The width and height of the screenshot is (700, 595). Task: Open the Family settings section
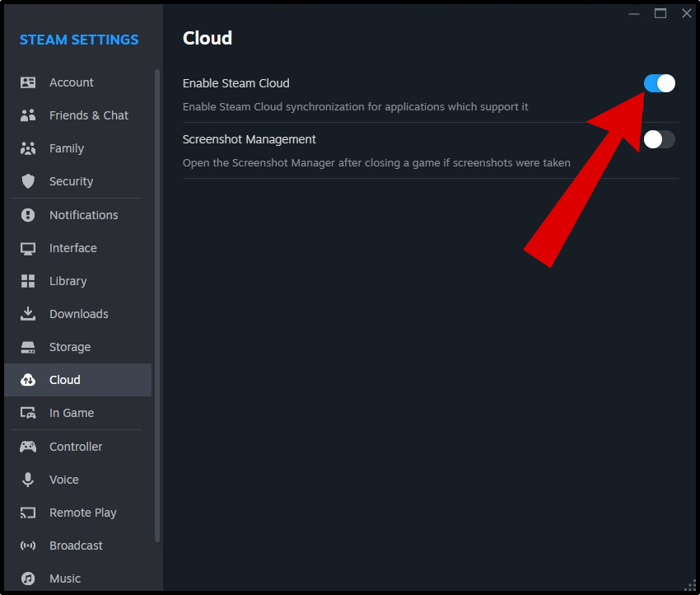point(66,148)
